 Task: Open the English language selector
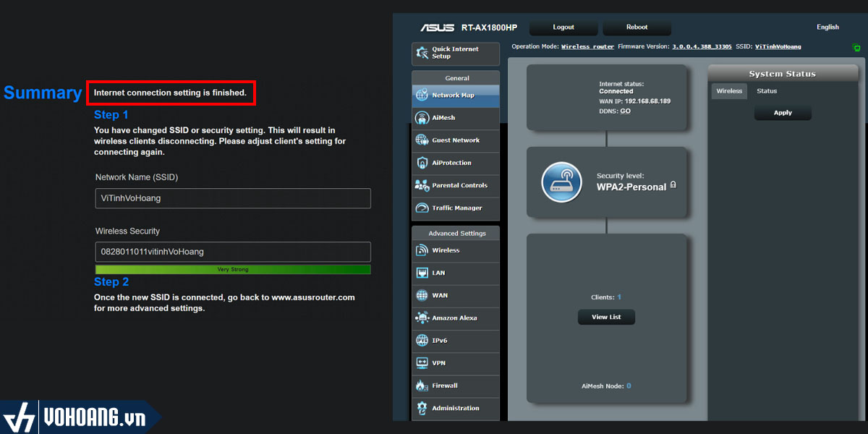click(x=827, y=27)
